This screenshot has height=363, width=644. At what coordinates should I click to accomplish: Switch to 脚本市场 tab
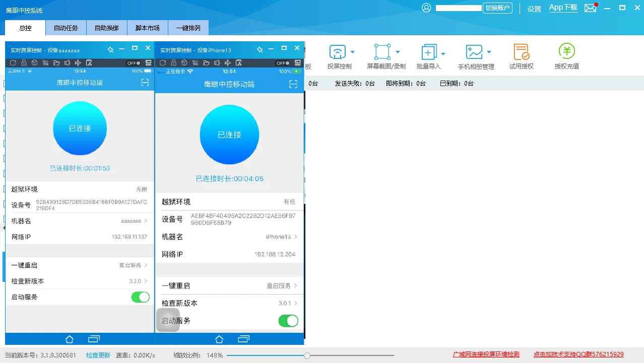click(148, 28)
